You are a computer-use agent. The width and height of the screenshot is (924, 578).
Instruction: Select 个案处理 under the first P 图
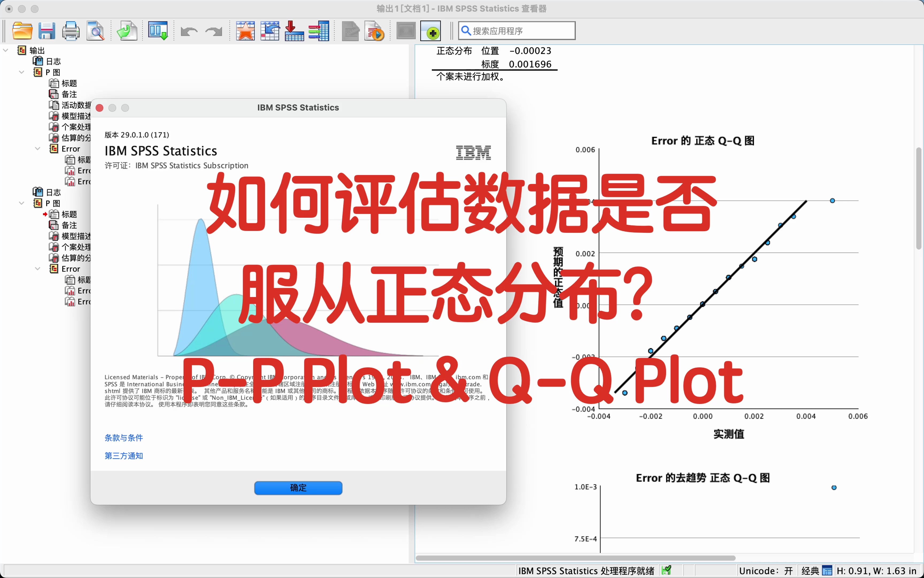tap(70, 127)
